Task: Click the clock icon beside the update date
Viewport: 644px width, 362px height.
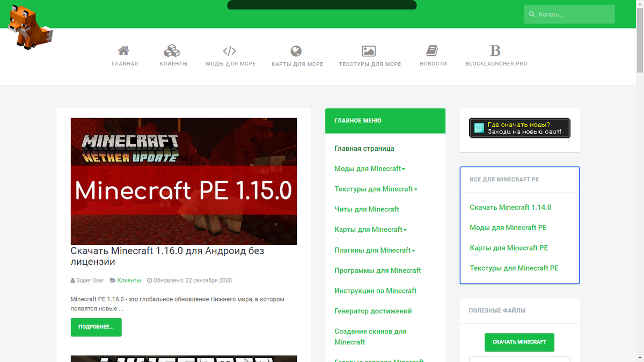Action: click(x=149, y=280)
